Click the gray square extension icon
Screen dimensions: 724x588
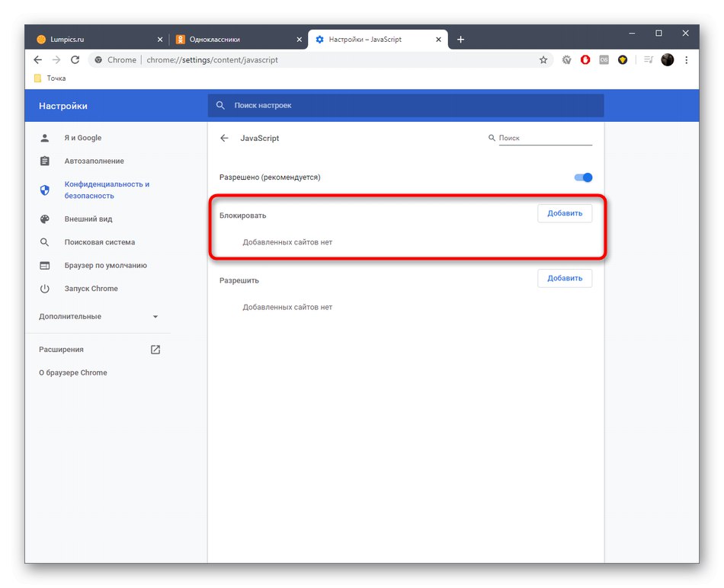[x=604, y=59]
